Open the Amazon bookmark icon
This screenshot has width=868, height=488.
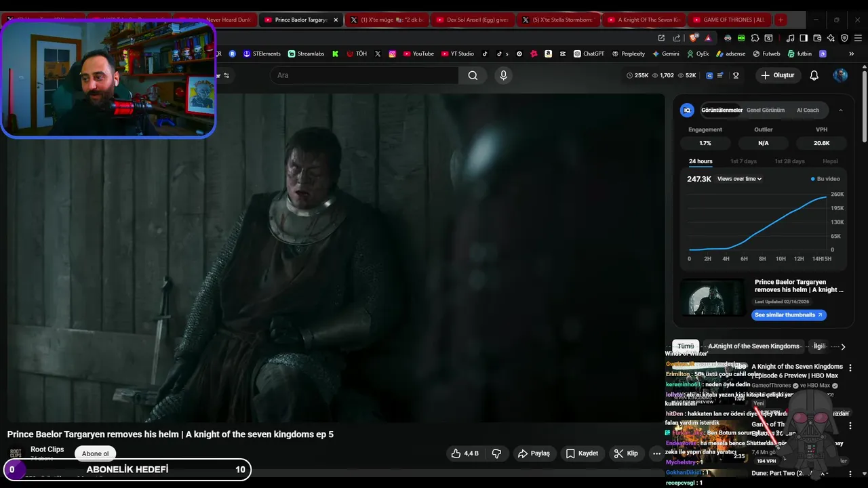point(548,54)
